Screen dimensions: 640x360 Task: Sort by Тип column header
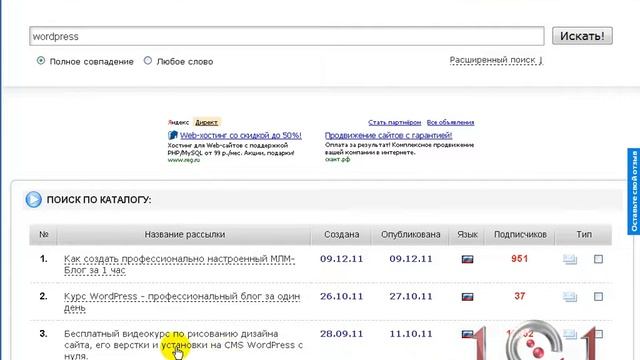pos(584,235)
